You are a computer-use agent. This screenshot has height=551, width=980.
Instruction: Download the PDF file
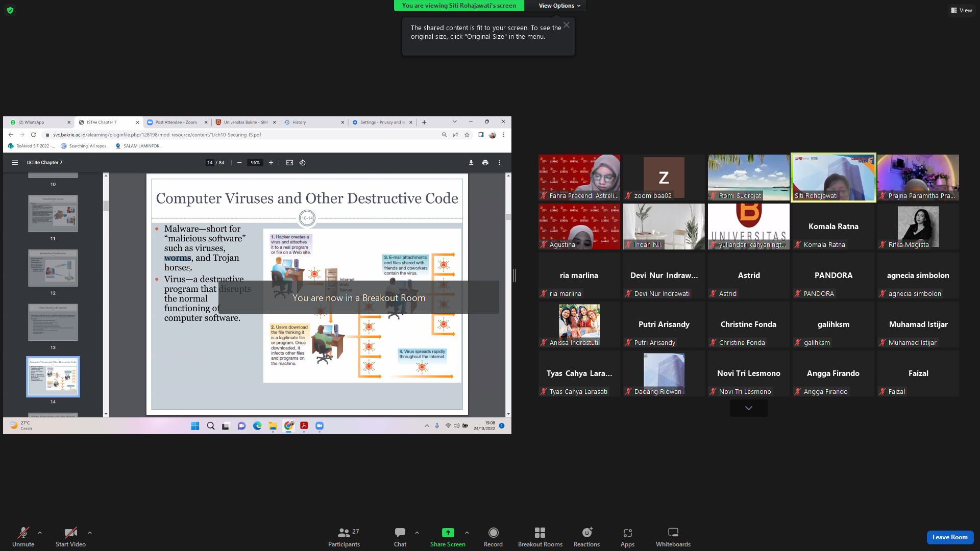[471, 163]
